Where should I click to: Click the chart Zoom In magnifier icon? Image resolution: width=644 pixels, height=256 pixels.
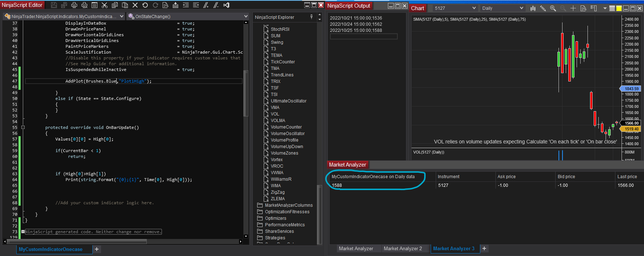coord(553,8)
